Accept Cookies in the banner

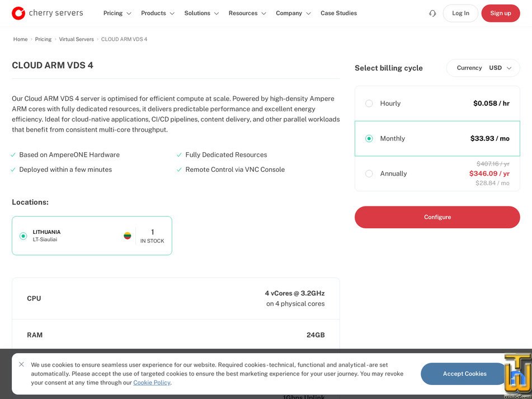click(x=464, y=374)
